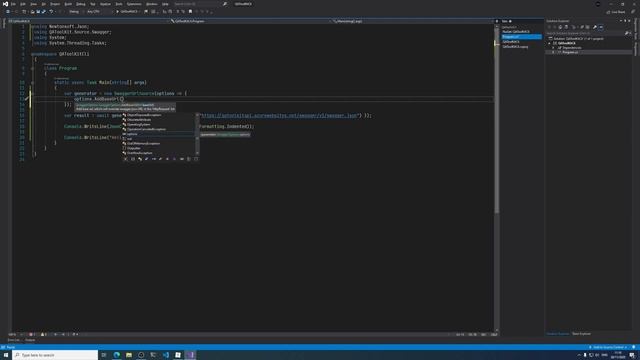Image resolution: width=640 pixels, height=360 pixels.
Task: Select OperationCanceledException in the IntelliSense list
Action: click(158, 129)
